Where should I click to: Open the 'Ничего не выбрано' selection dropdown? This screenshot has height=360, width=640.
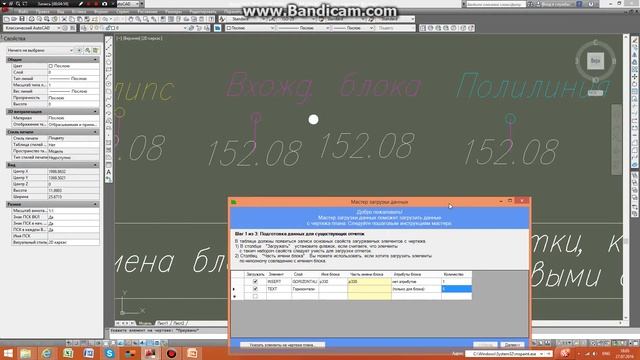click(40, 50)
